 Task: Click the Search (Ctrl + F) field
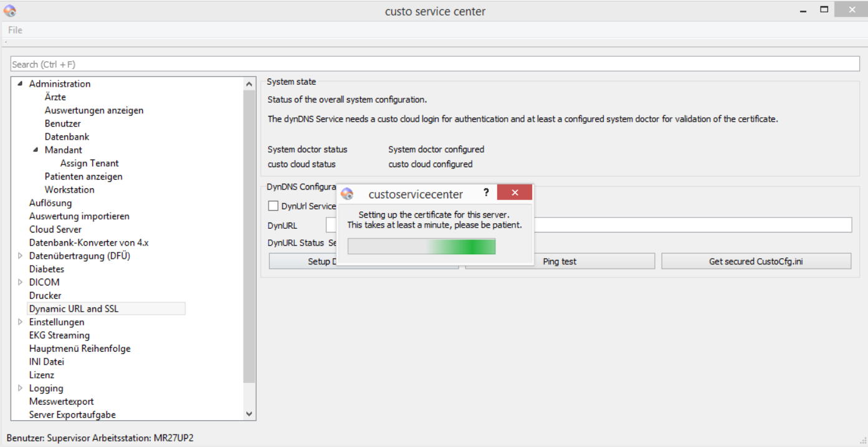click(435, 64)
